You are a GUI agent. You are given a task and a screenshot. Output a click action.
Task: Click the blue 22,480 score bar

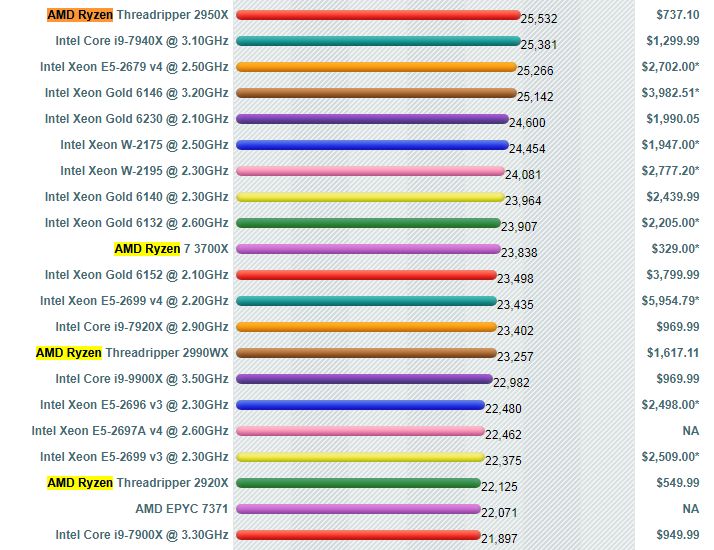(360, 405)
